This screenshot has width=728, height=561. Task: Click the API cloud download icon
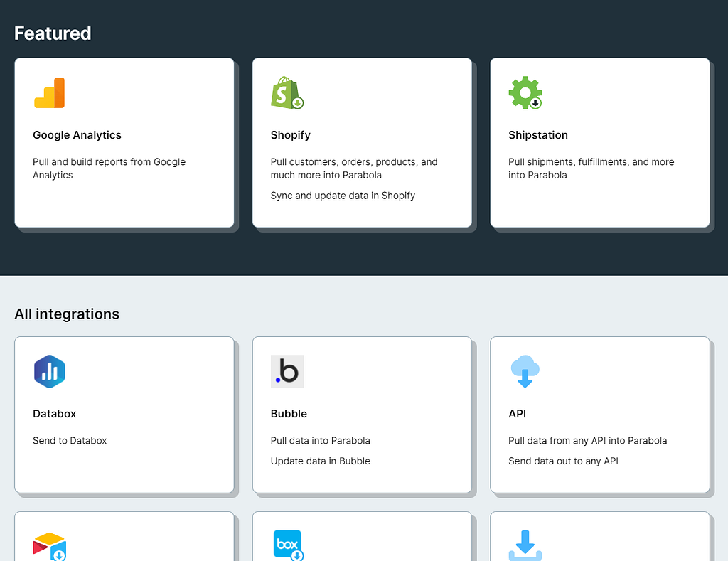(x=525, y=372)
